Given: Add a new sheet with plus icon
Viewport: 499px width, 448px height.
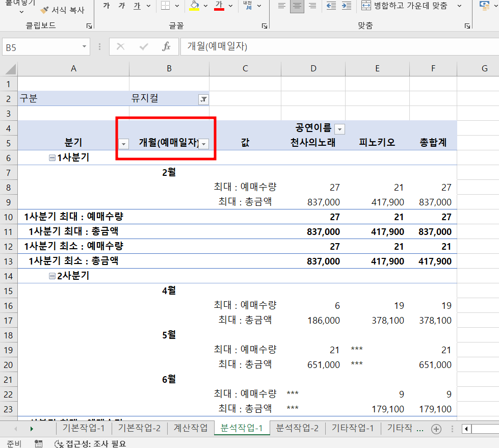Looking at the screenshot, I should pos(436,429).
